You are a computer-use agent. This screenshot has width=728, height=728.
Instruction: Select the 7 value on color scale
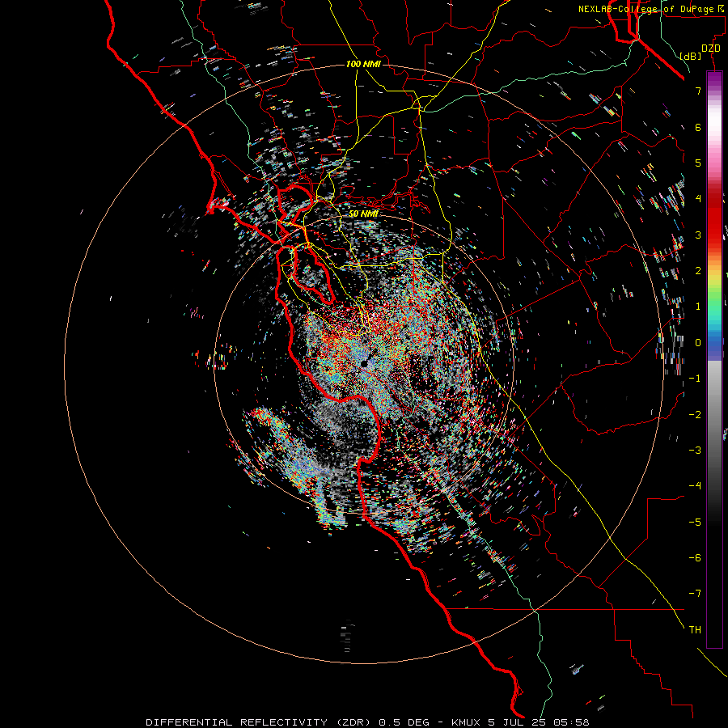[x=698, y=91]
